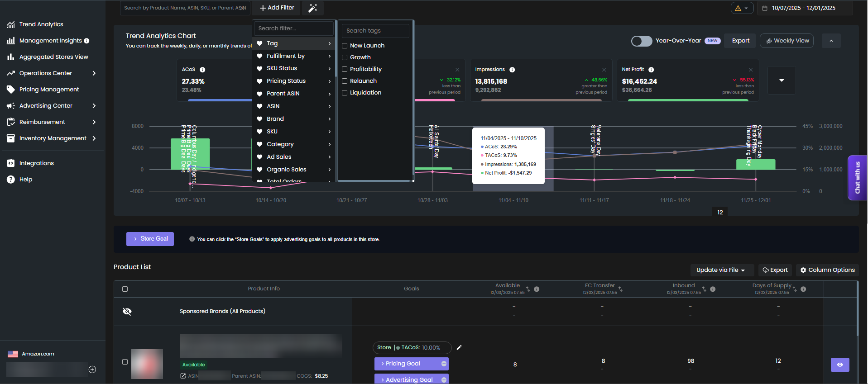Check the Profitability tag checkbox
Screen dimensions: 868x384
[345, 69]
